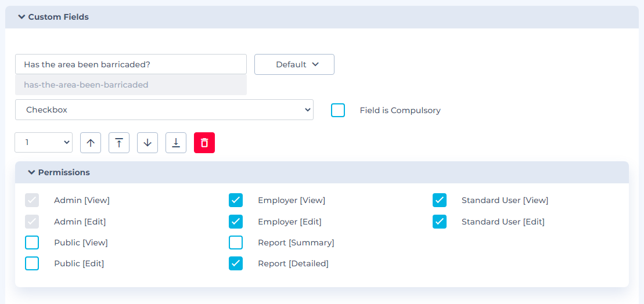This screenshot has width=644, height=304.
Task: Uncheck Employer [View] permission
Action: (236, 200)
